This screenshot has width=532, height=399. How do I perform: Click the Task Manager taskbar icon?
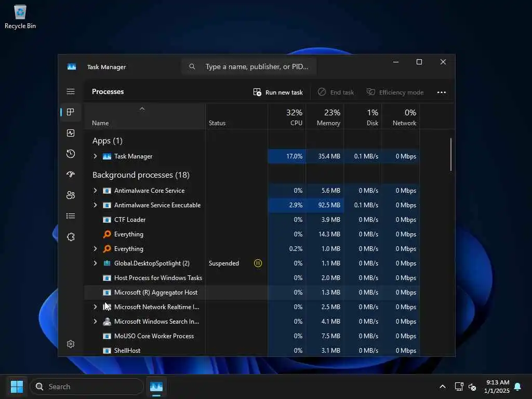(x=156, y=387)
